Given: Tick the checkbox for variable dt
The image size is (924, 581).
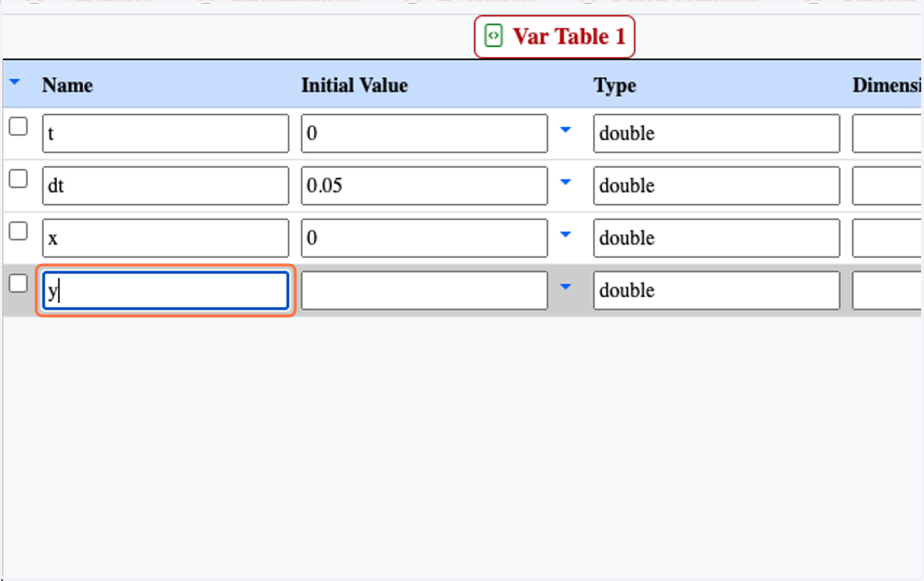Looking at the screenshot, I should click(x=18, y=179).
